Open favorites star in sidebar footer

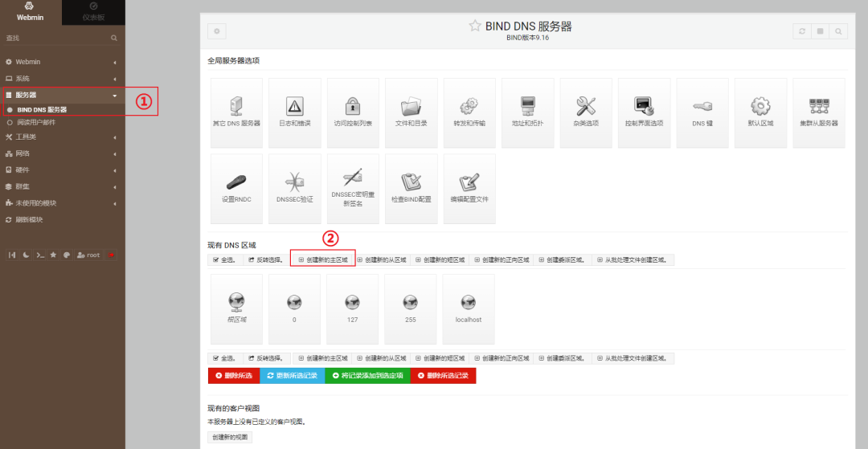(54, 255)
